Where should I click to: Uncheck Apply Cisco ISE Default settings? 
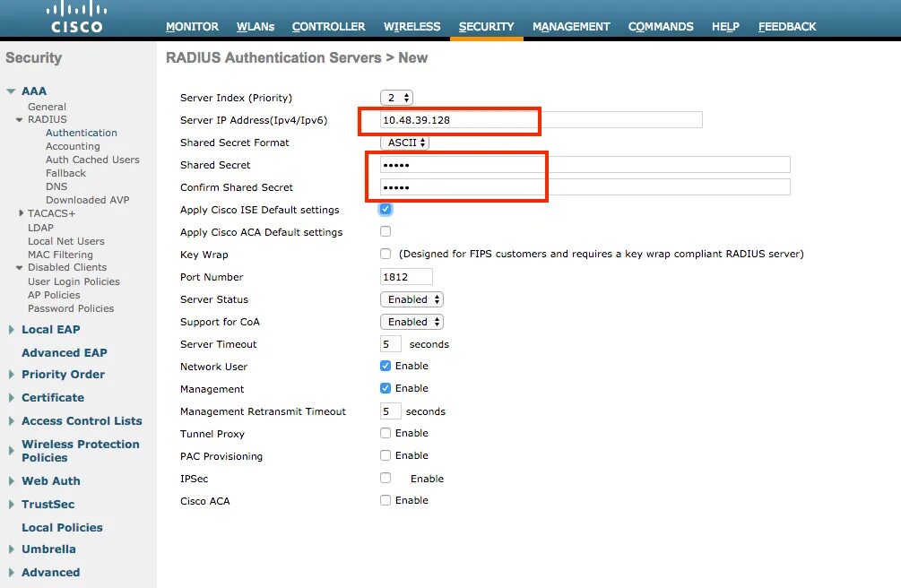pyautogui.click(x=386, y=209)
